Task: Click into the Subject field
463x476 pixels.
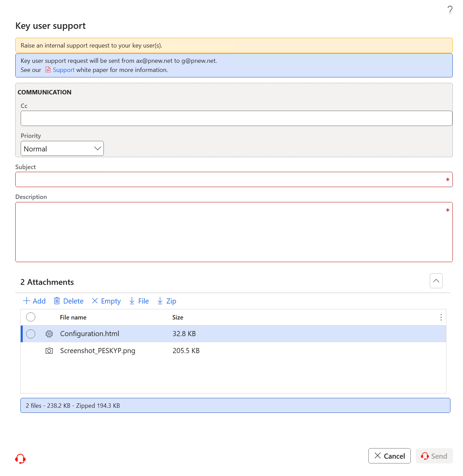Action: coord(234,180)
